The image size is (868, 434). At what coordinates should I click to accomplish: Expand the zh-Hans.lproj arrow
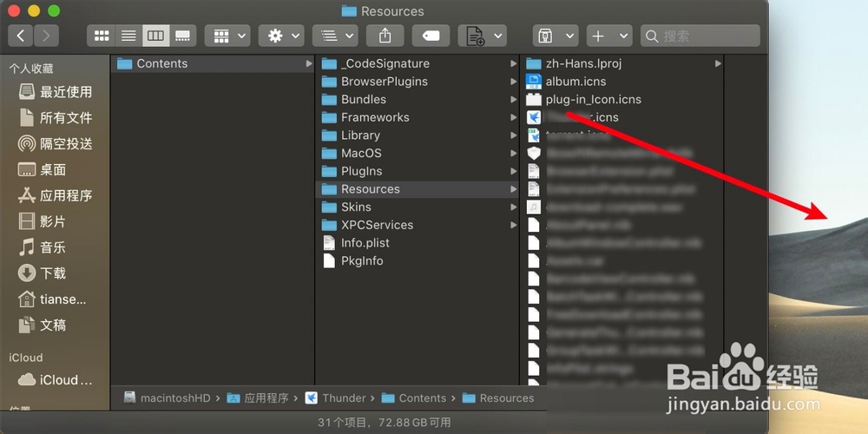pos(718,63)
